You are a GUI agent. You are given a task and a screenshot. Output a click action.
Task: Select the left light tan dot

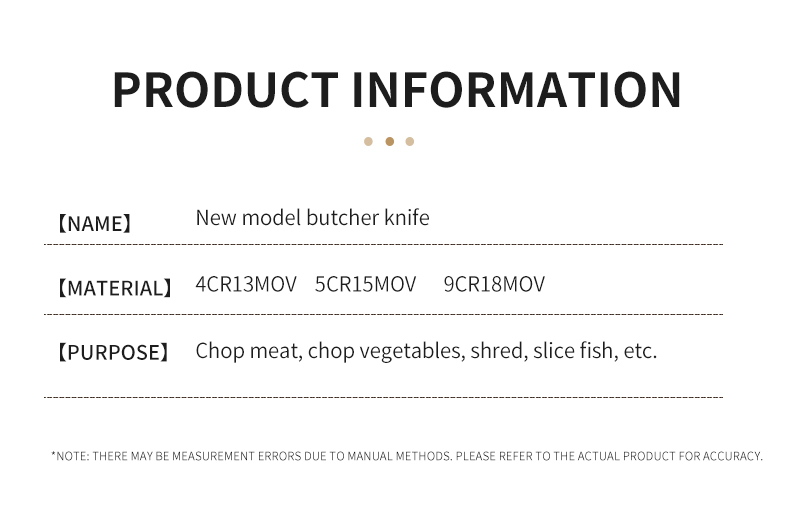point(368,141)
